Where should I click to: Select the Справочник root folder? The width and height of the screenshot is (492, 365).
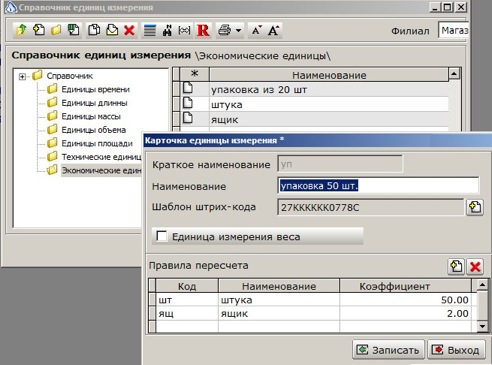pos(69,76)
